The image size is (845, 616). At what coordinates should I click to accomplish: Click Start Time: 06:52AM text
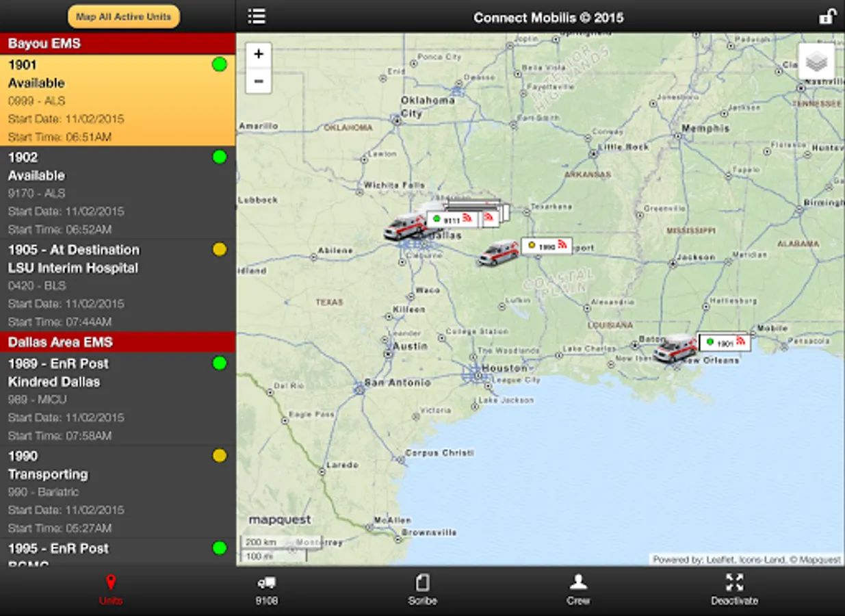(x=60, y=229)
